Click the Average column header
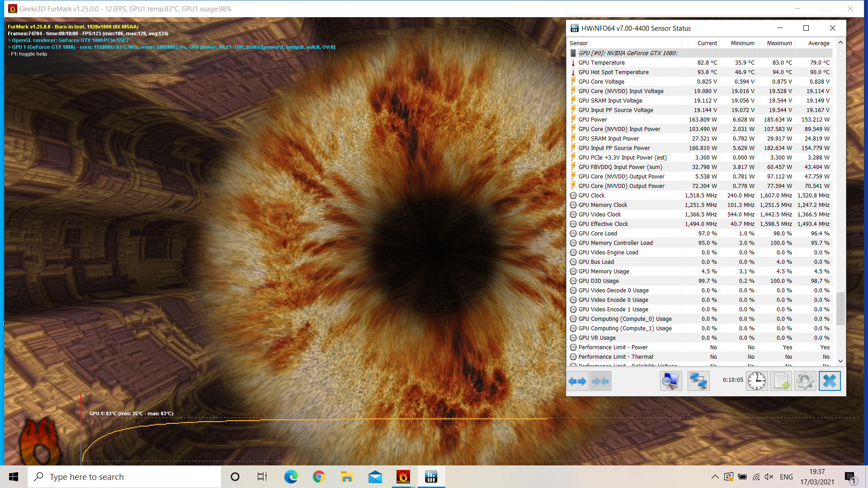The width and height of the screenshot is (868, 488). click(814, 43)
